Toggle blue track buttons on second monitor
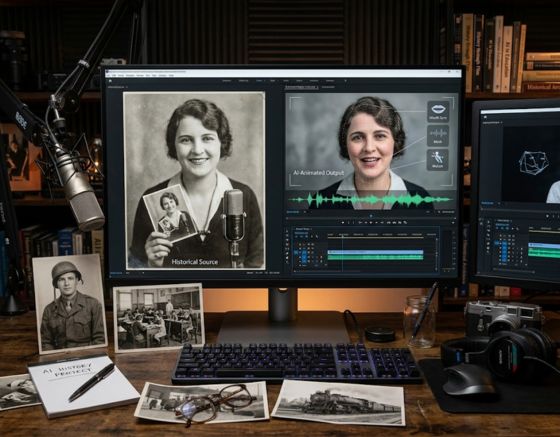This screenshot has height=437, width=560. [x=504, y=250]
